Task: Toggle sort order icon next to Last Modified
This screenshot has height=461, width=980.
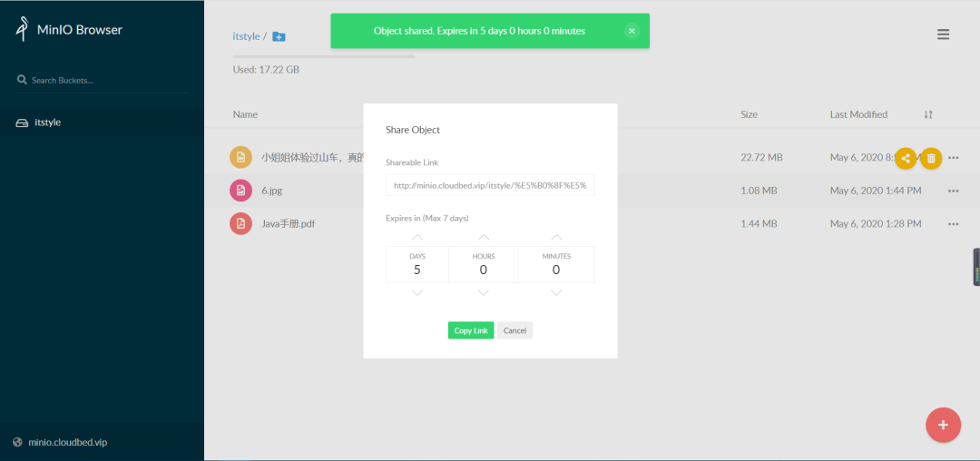Action: point(928,114)
